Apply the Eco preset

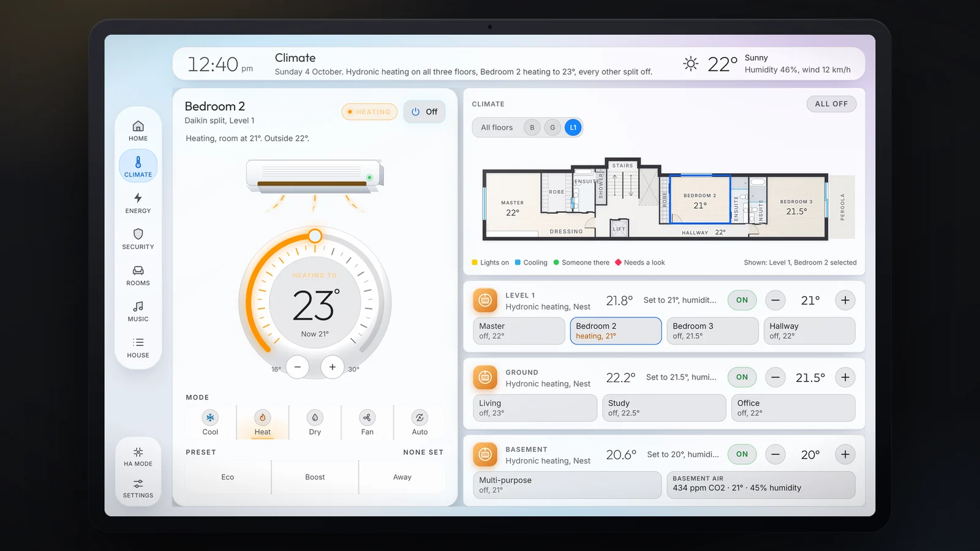(228, 477)
